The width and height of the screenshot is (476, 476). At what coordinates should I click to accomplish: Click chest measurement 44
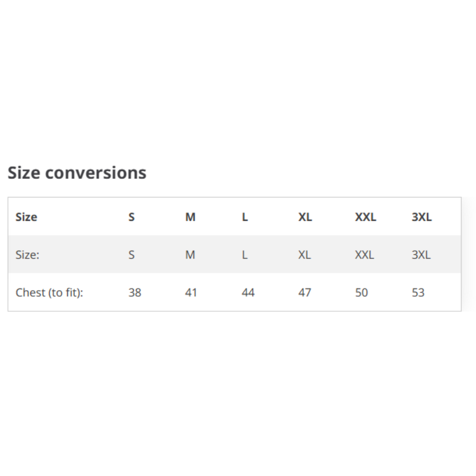click(248, 293)
